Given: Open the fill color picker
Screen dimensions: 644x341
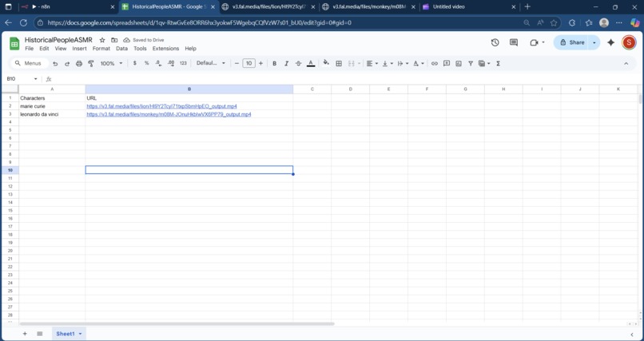Looking at the screenshot, I should coord(326,63).
